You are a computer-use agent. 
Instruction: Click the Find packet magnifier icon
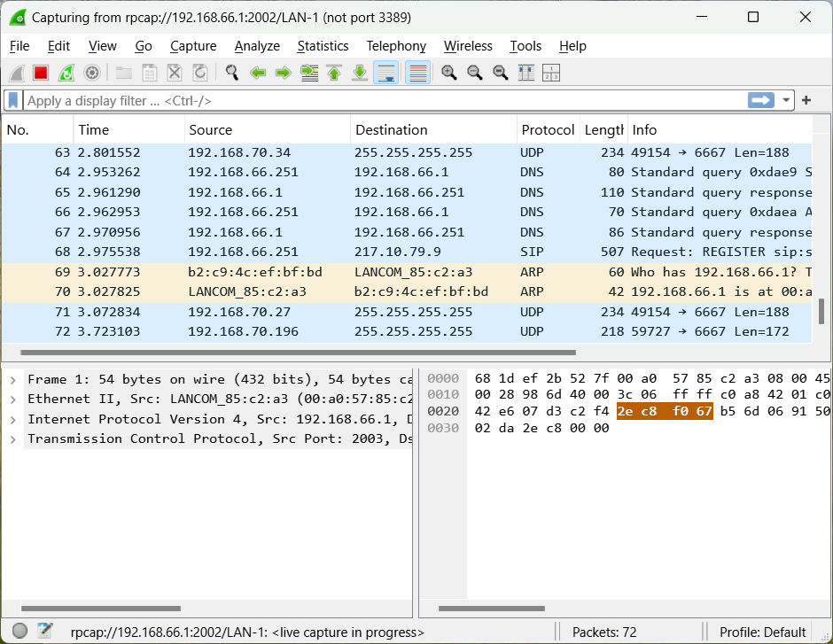pos(232,73)
